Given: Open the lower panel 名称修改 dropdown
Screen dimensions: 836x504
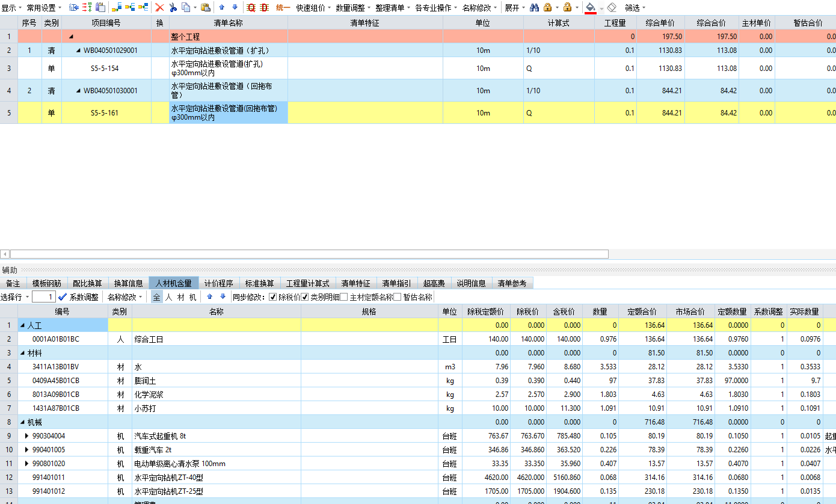Looking at the screenshot, I should (x=125, y=297).
